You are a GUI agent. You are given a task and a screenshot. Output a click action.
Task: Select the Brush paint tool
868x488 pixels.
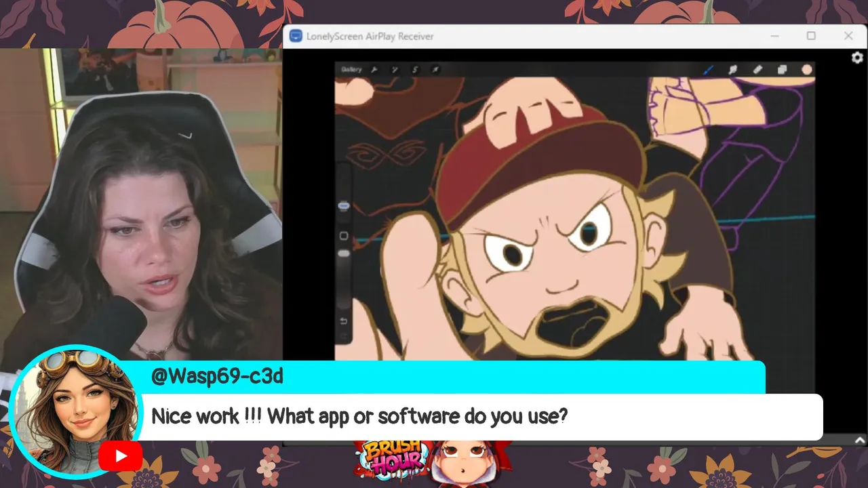coord(708,69)
